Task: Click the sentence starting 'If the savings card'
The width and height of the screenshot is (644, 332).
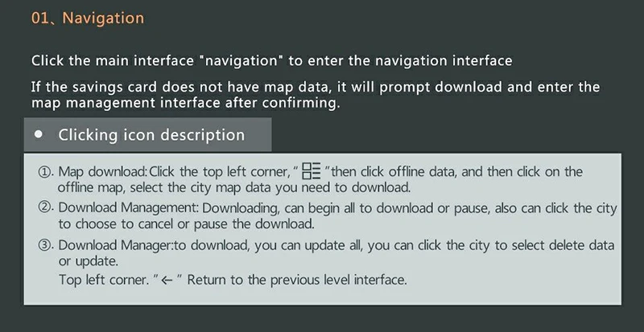Action: tap(316, 95)
